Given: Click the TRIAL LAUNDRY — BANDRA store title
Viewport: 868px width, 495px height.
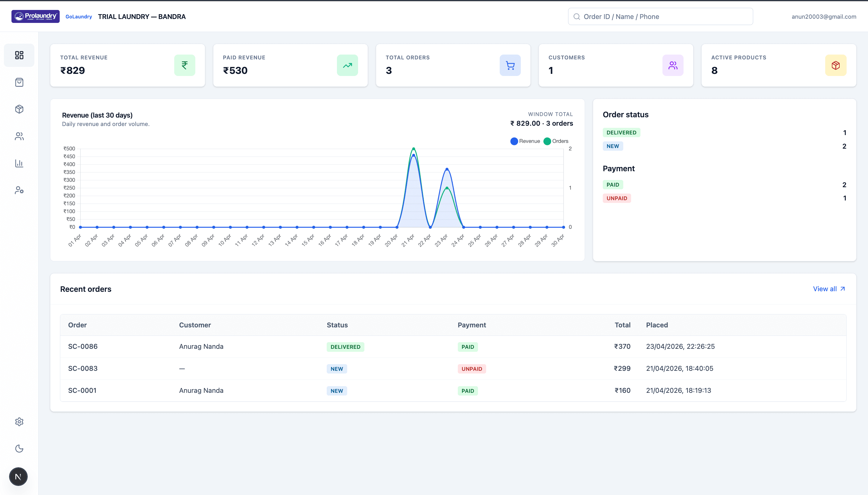Looking at the screenshot, I should 142,17.
